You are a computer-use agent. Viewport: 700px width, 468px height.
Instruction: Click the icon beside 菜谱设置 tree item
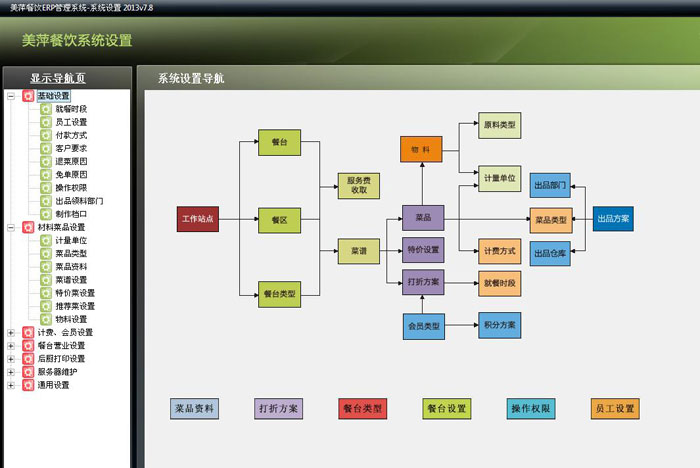coord(46,280)
